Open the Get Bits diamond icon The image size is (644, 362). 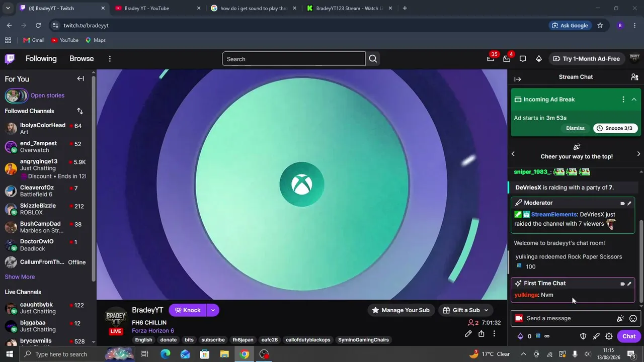(x=539, y=59)
